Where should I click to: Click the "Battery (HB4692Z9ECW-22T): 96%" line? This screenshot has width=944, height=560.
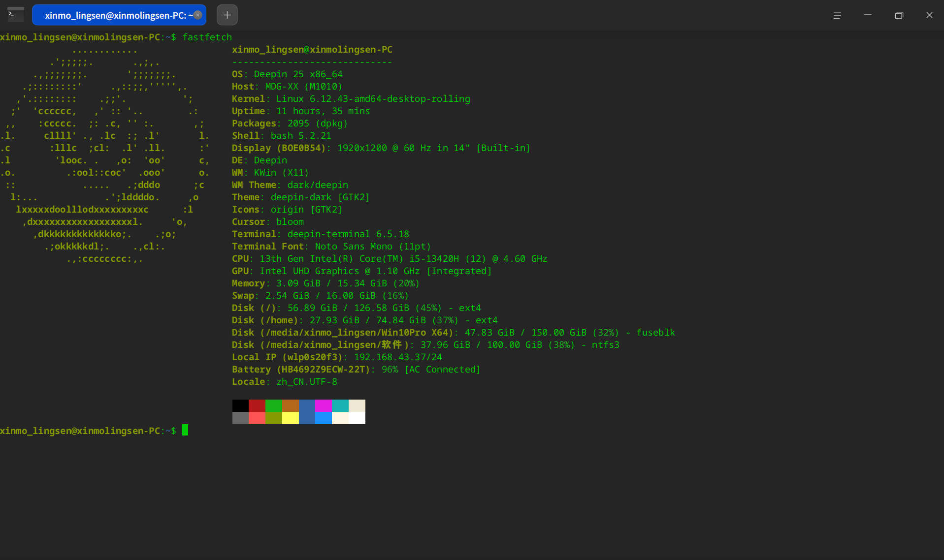[356, 369]
